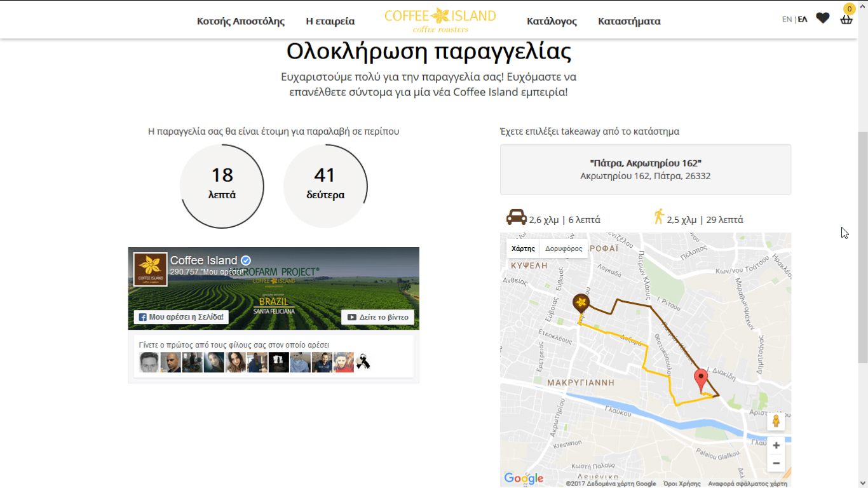Pick the Street View pegman icon
Screen dimensions: 868x488
(x=776, y=421)
